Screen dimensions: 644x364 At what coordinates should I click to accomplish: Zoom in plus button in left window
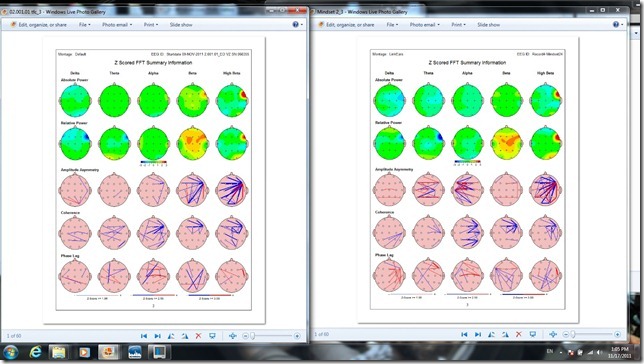297,336
